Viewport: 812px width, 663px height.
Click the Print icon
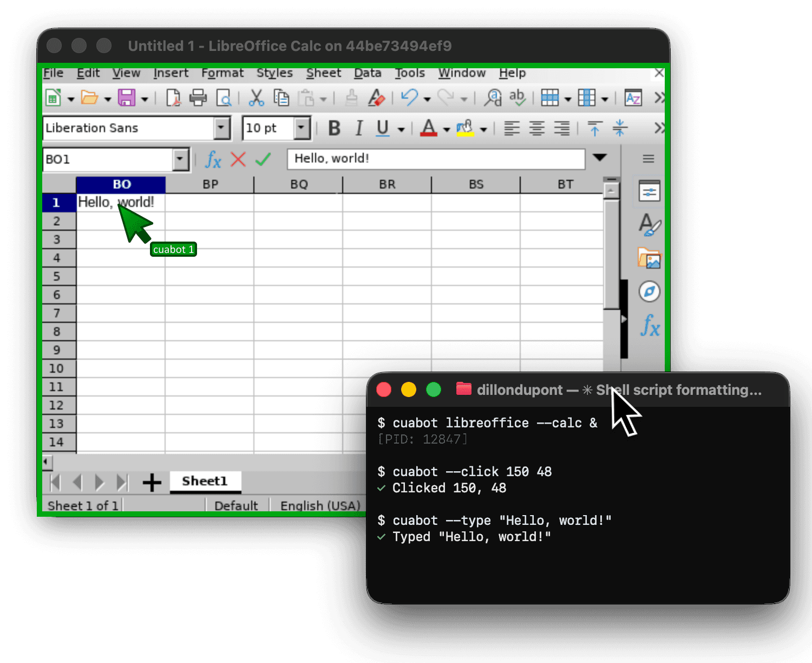click(x=198, y=98)
